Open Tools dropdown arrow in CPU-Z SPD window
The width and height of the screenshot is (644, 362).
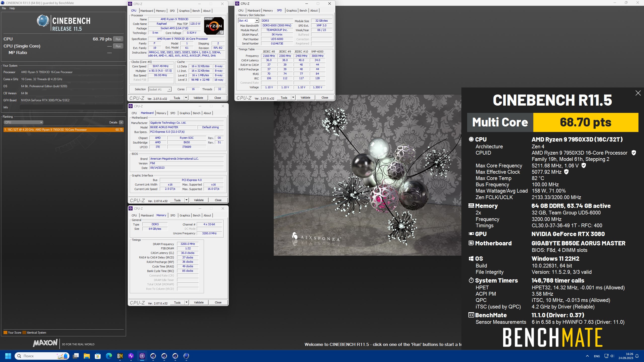(x=293, y=98)
